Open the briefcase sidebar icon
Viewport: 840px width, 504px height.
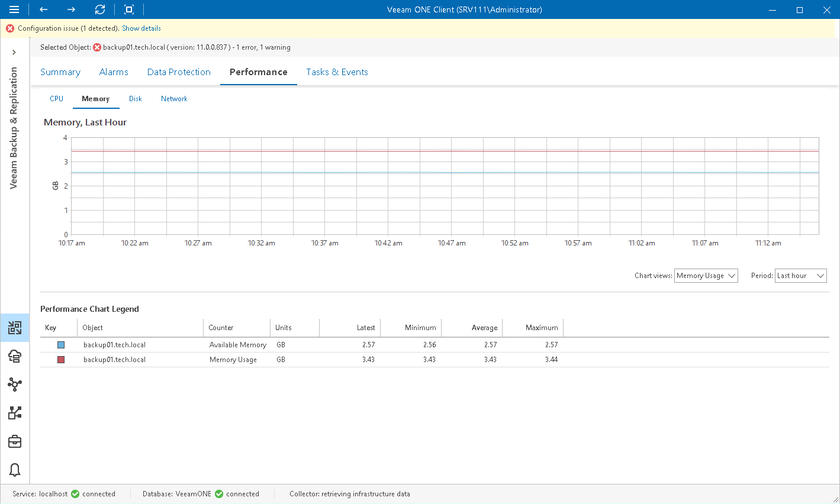click(x=15, y=441)
